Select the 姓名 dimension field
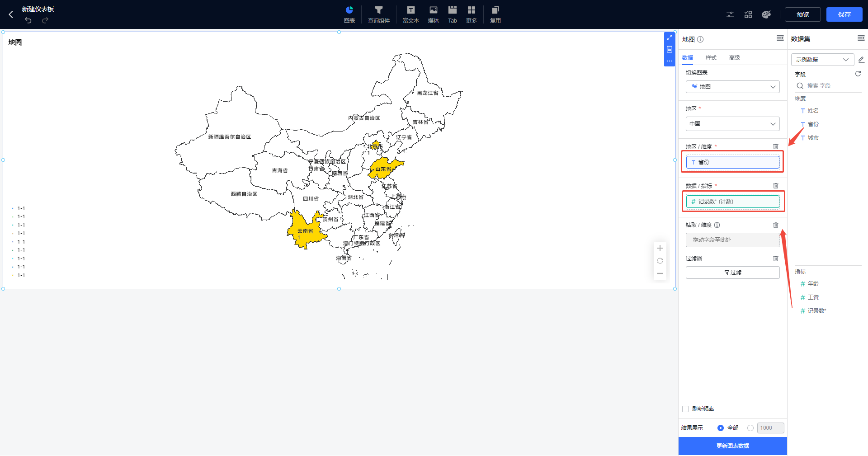Viewport: 868px width, 456px height. tap(813, 111)
